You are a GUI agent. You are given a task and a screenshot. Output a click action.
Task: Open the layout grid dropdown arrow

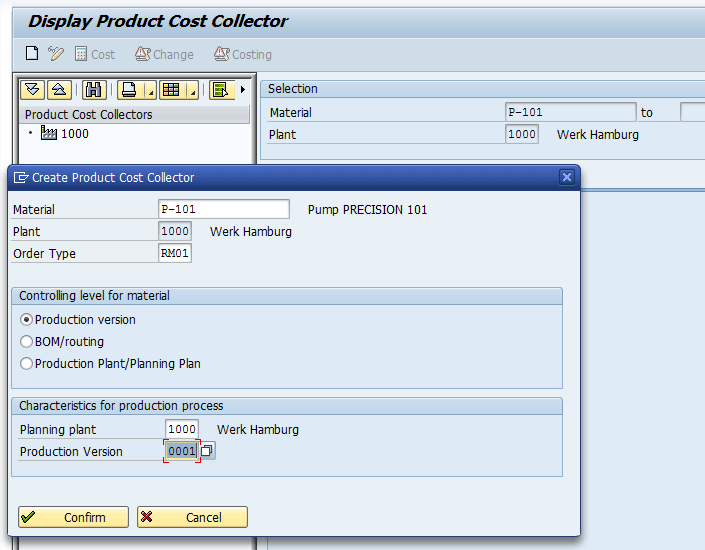point(192,91)
